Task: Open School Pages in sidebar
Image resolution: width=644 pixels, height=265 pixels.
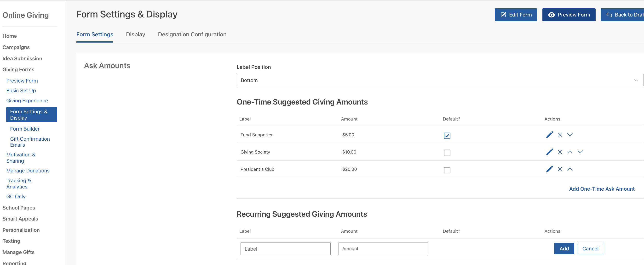Action: point(19,208)
